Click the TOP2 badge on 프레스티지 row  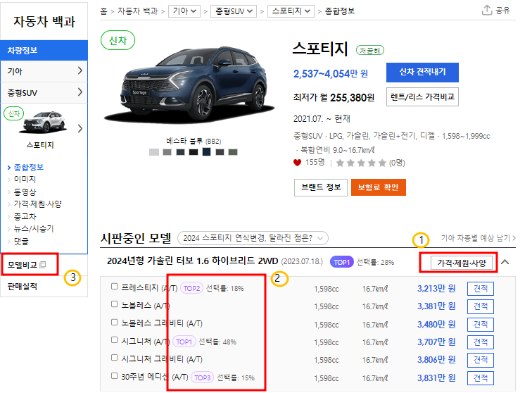coord(191,288)
